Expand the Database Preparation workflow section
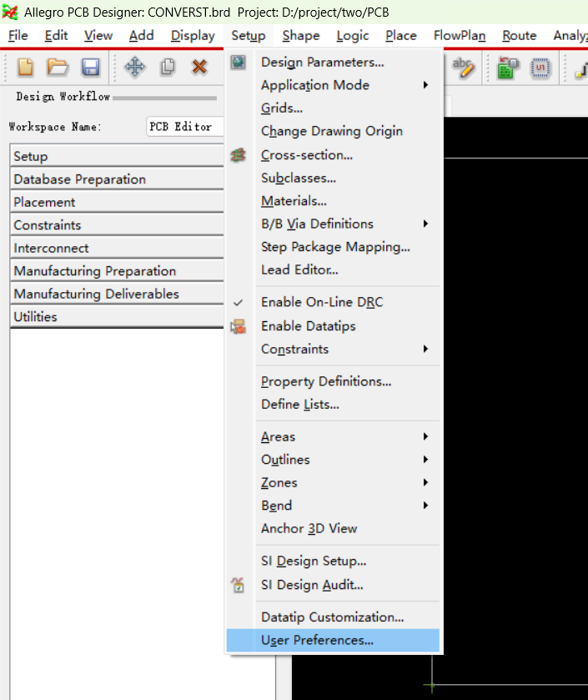 tap(117, 179)
